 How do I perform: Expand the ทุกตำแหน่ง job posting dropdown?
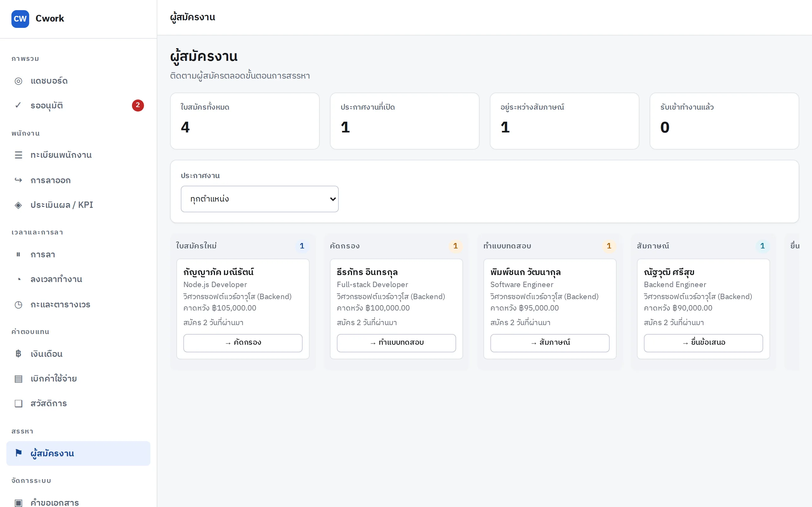pos(259,199)
